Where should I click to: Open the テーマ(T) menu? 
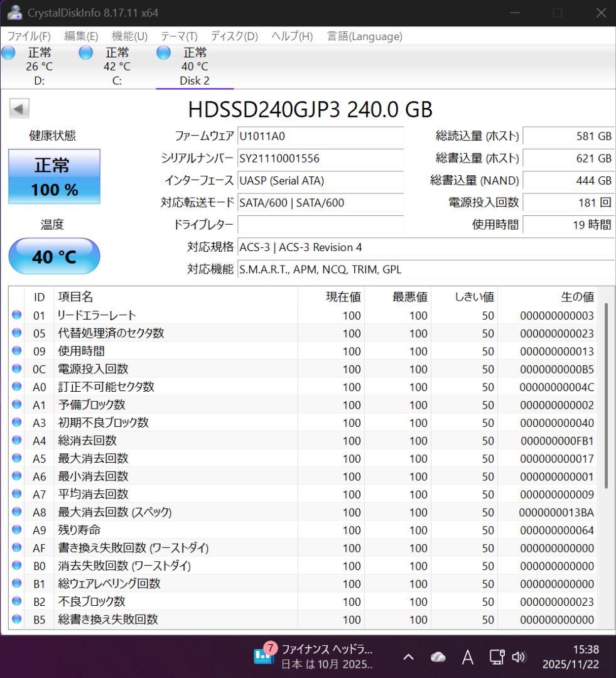click(x=179, y=36)
